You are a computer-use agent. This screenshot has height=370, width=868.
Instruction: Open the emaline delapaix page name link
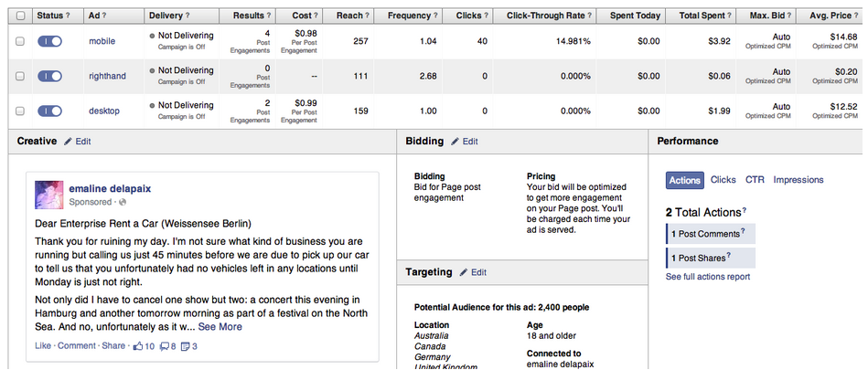(x=110, y=189)
